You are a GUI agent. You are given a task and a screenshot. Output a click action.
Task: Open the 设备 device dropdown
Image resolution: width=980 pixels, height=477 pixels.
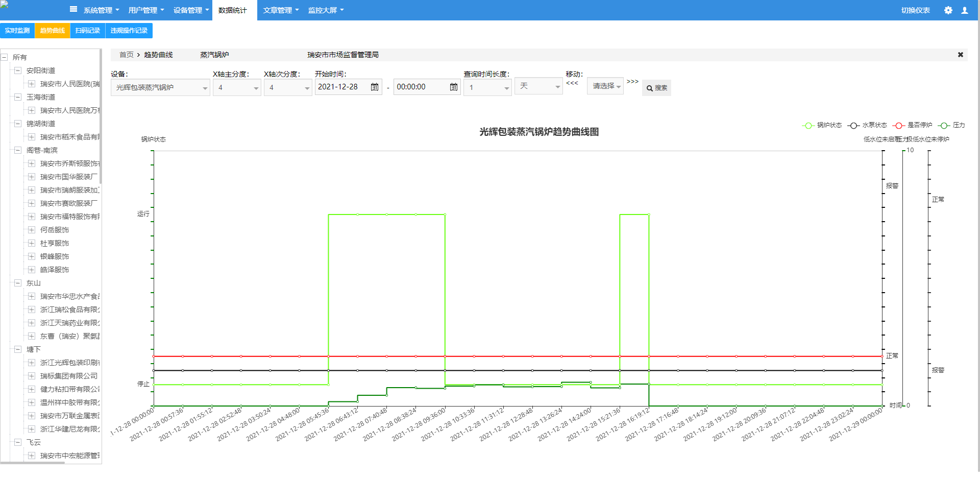tap(160, 87)
